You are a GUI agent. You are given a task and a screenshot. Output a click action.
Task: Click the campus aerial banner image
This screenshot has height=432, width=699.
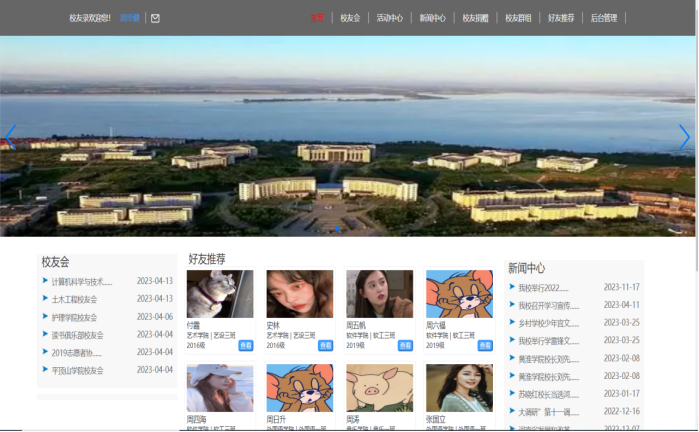(348, 136)
